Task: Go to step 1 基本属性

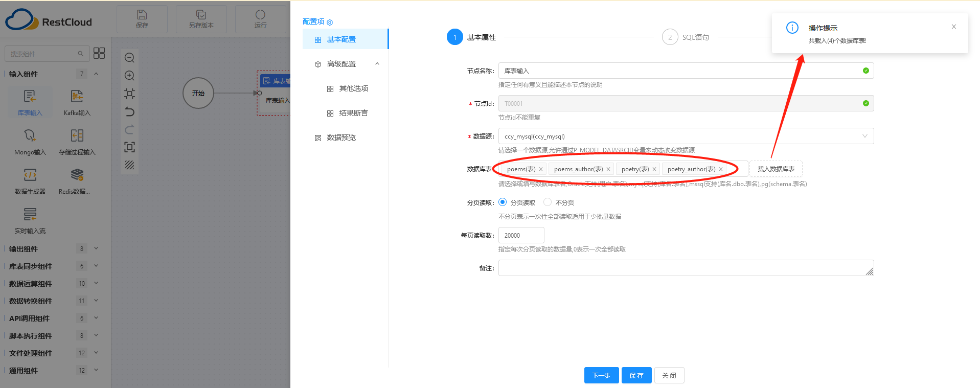Action: tap(471, 37)
